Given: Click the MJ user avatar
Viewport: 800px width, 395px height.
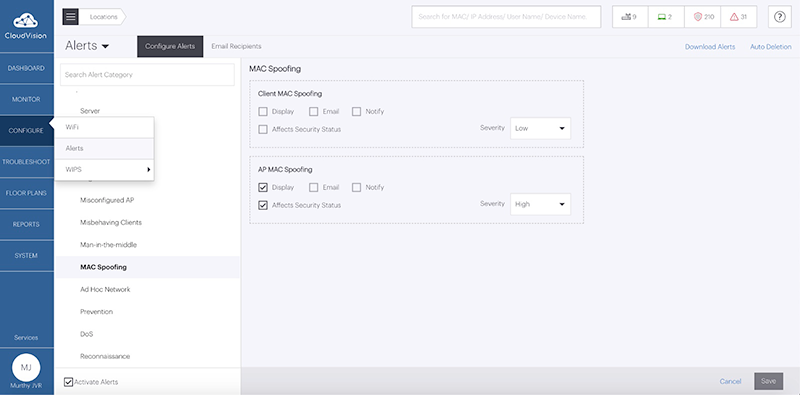Looking at the screenshot, I should (26, 367).
